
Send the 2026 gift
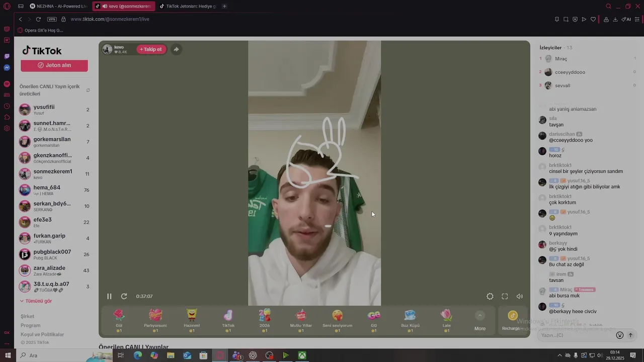click(x=265, y=320)
